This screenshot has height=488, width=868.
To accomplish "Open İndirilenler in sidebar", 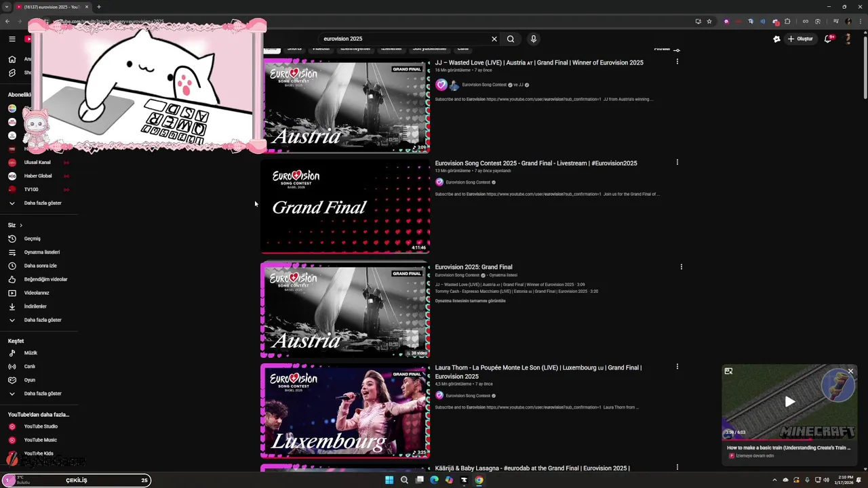I will coord(39,306).
